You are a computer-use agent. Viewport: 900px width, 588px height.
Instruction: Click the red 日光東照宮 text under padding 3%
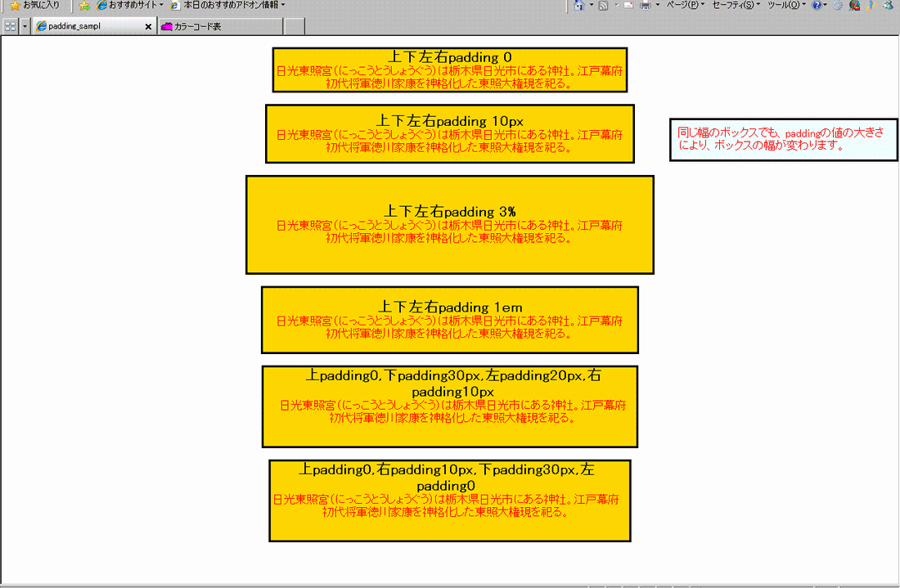pyautogui.click(x=449, y=231)
